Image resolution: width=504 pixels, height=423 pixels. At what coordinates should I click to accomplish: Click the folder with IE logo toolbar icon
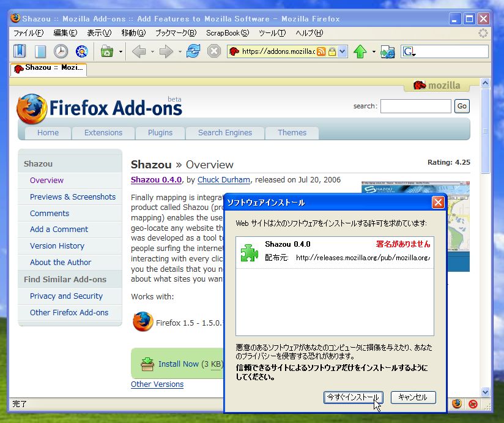point(388,51)
